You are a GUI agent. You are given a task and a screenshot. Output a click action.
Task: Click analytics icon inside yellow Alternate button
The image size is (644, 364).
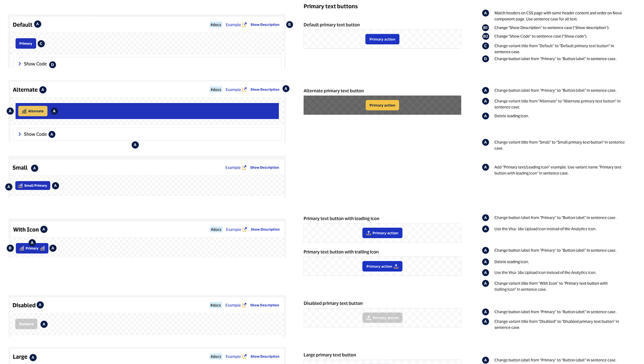24,111
